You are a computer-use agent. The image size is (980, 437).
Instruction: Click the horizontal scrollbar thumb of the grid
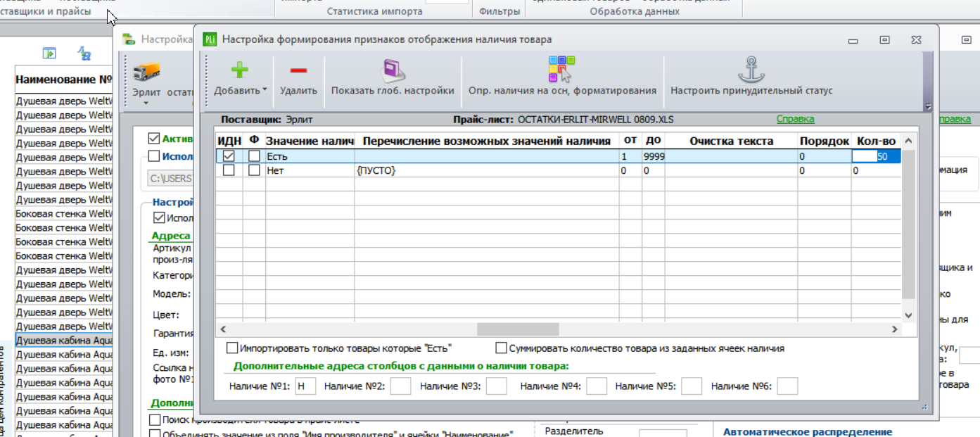point(518,329)
